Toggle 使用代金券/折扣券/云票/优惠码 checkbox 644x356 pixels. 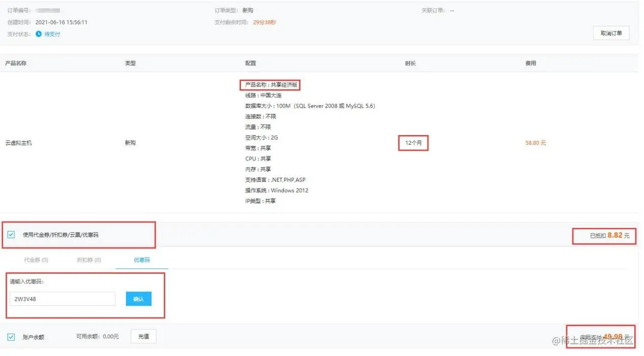click(x=11, y=235)
